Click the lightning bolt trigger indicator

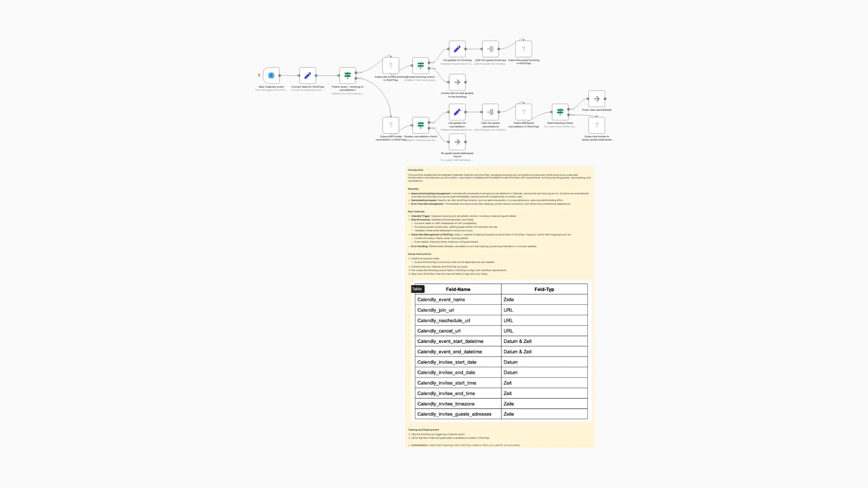click(259, 75)
